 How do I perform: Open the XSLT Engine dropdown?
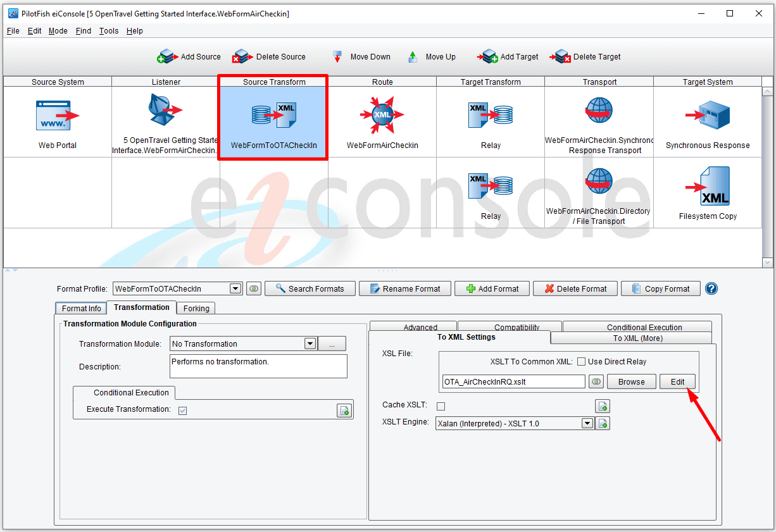587,423
